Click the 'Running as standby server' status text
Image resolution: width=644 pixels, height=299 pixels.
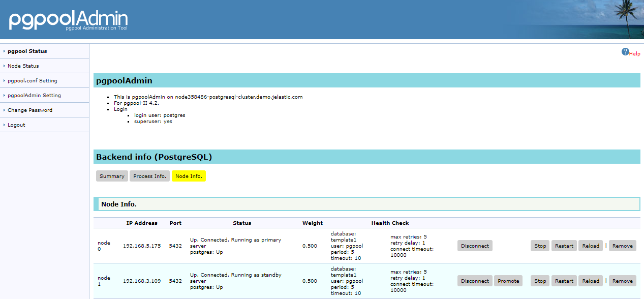click(235, 278)
